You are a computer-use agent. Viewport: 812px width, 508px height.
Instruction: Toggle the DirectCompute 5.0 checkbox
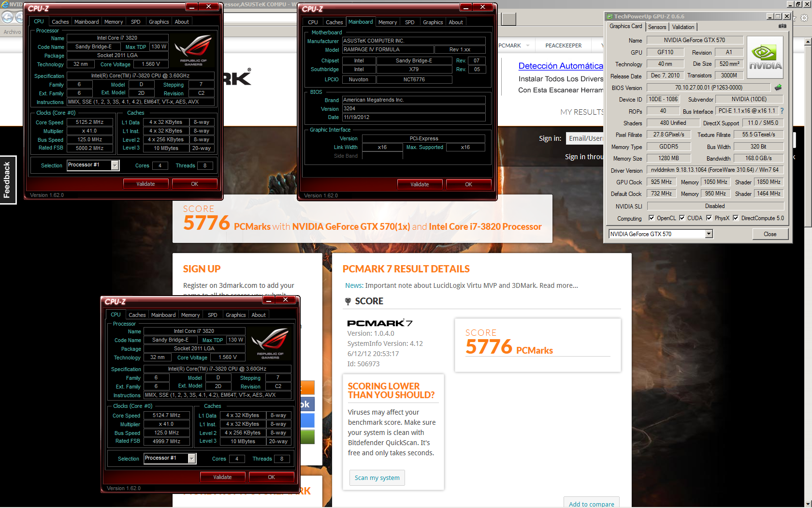click(736, 218)
